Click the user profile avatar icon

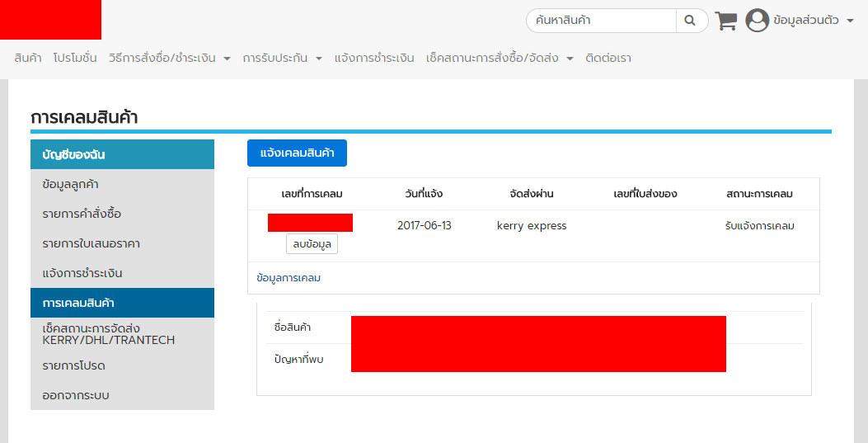(x=757, y=21)
